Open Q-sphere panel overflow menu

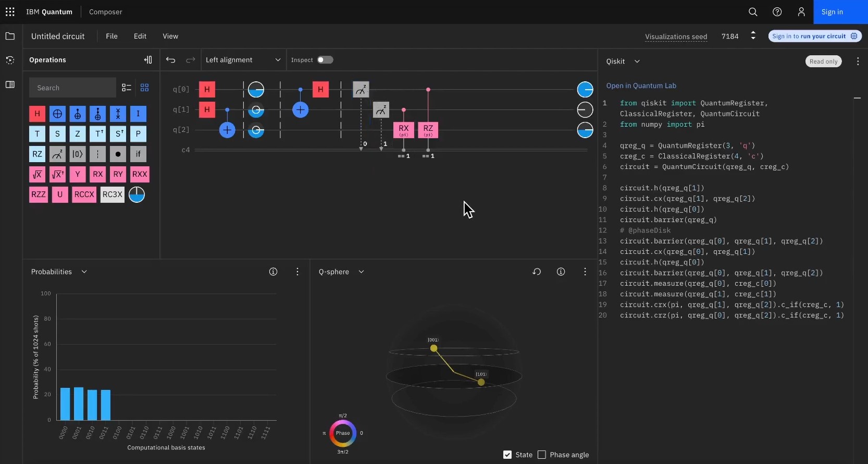[x=585, y=272]
